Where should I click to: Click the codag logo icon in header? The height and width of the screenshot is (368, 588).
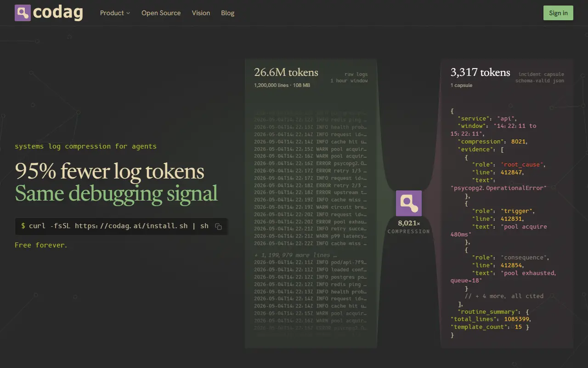click(x=23, y=13)
